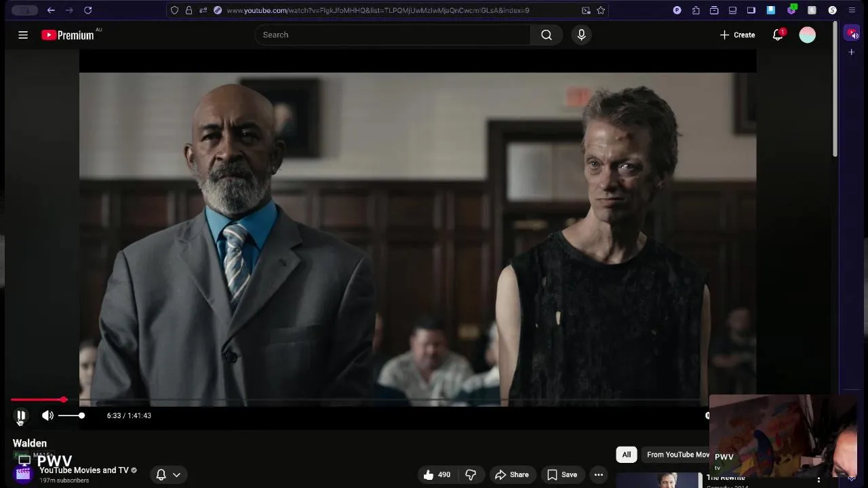Click the padlock site info icon
The width and height of the screenshot is (868, 488).
click(189, 10)
